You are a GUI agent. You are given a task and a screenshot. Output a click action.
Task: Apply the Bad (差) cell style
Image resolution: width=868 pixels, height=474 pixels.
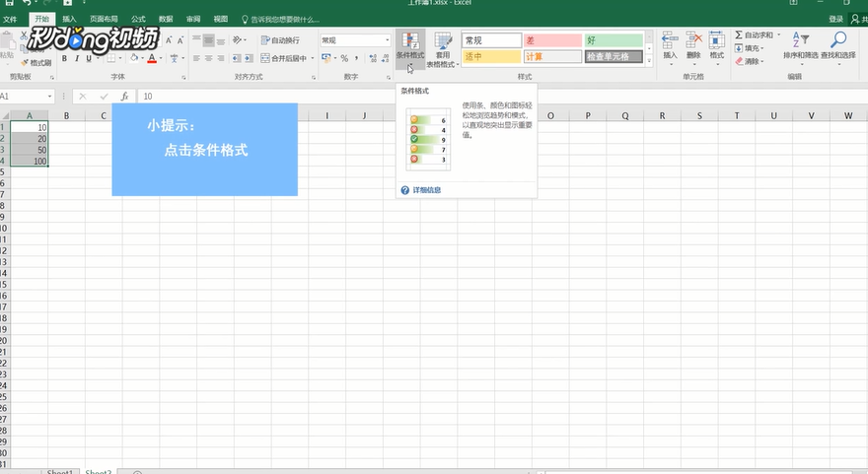pos(552,40)
